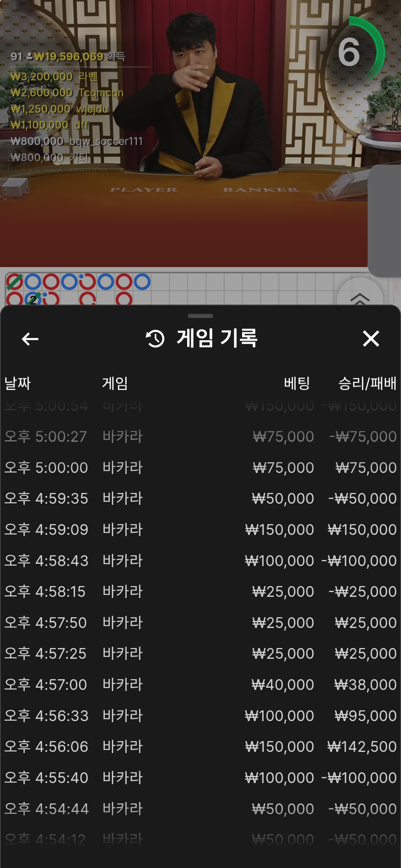Viewport: 401px width, 868px height.
Task: Click top winner ₩3,200,000 라벤
Action: [x=54, y=76]
